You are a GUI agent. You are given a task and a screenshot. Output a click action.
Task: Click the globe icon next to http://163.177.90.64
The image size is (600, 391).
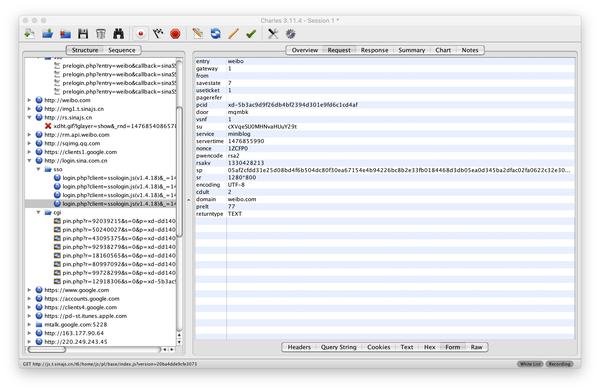(x=39, y=333)
